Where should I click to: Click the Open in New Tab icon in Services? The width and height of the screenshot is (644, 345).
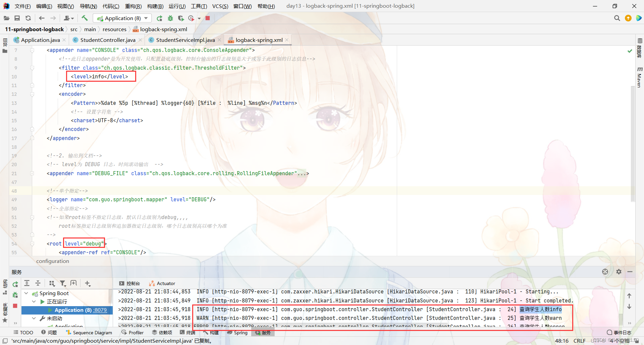point(74,283)
